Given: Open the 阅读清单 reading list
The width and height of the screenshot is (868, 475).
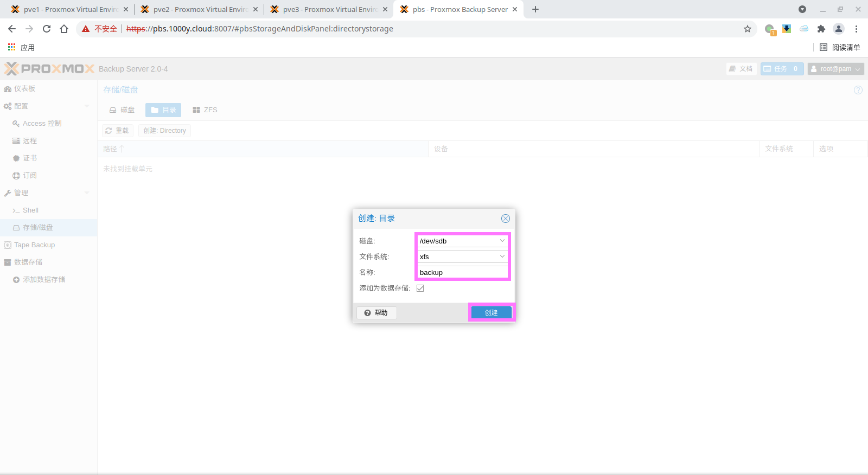Looking at the screenshot, I should point(840,48).
